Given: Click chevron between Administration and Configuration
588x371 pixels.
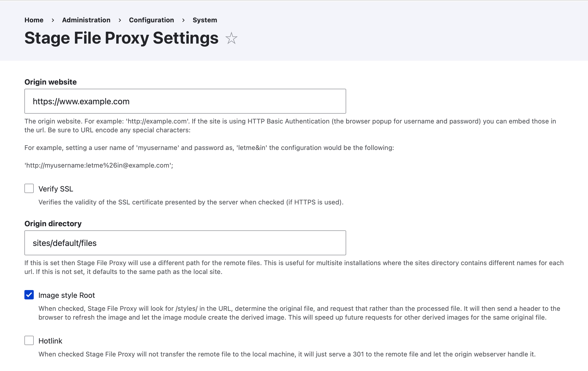Looking at the screenshot, I should click(120, 20).
